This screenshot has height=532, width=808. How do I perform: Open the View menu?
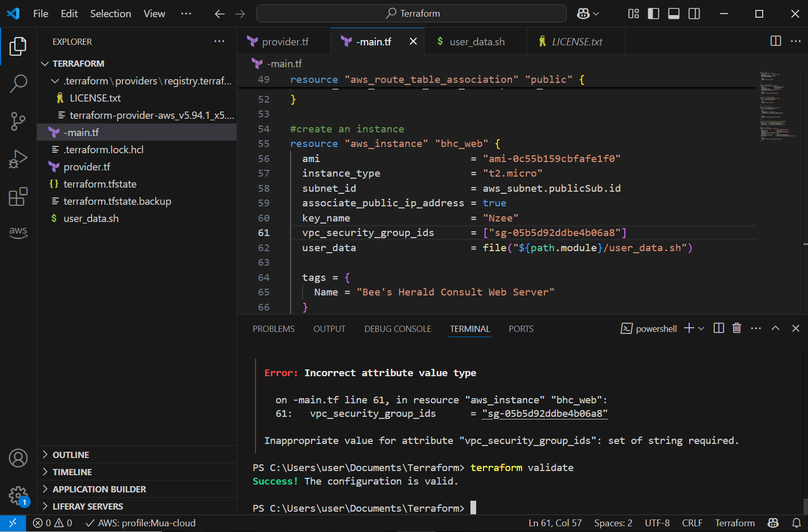click(x=154, y=14)
